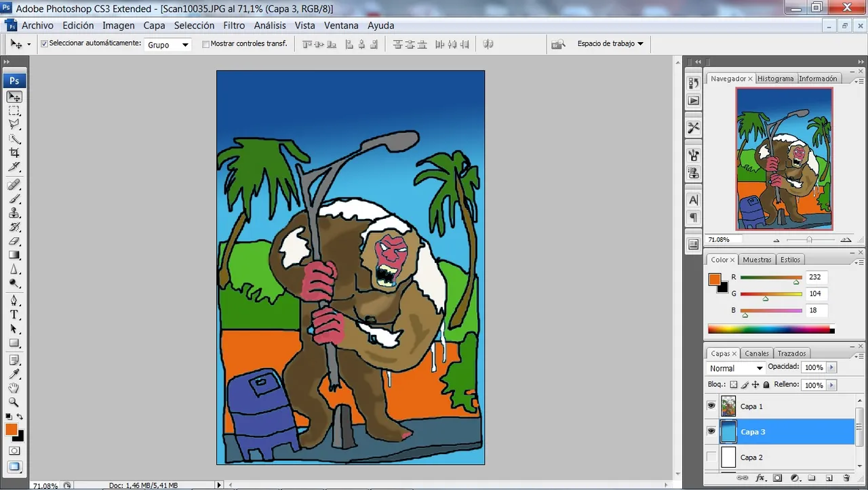
Task: Open the Capas panel options menu
Action: click(858, 355)
